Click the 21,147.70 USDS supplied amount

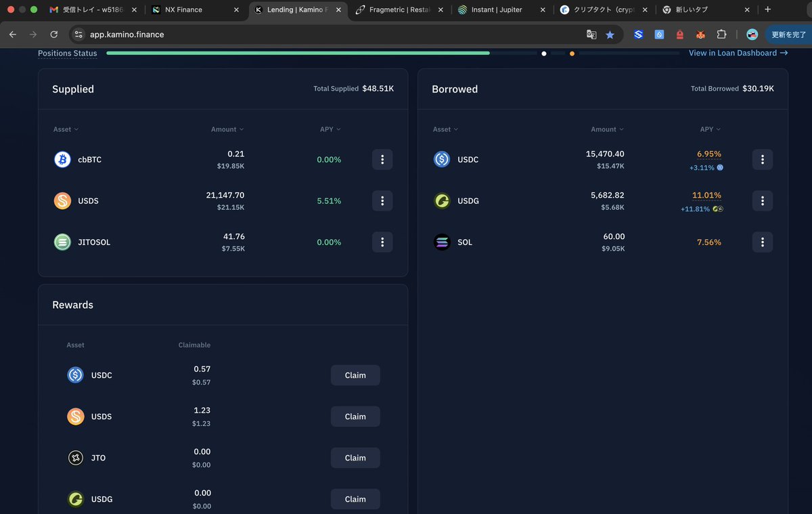225,195
